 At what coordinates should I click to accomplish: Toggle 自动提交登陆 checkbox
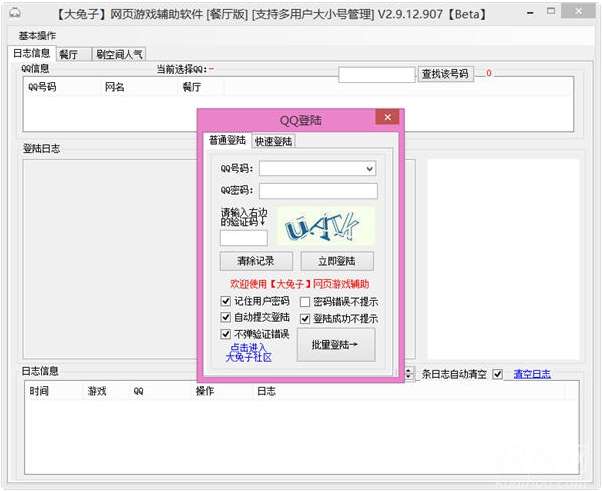pyautogui.click(x=226, y=317)
